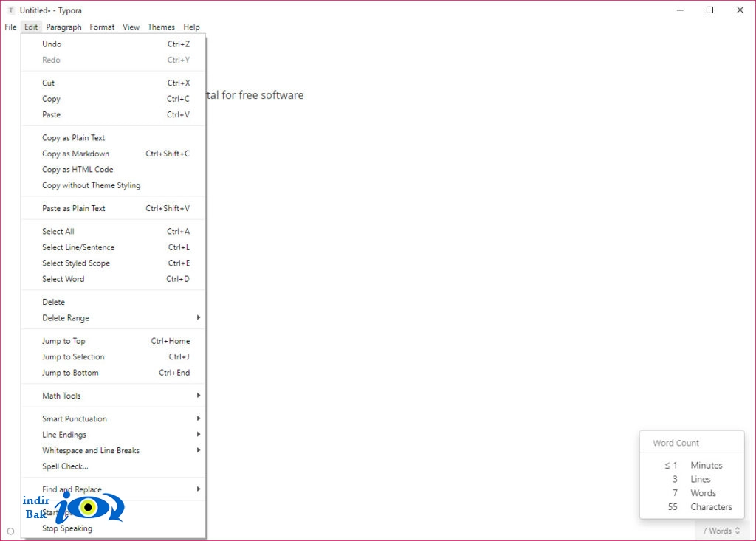Choose Copy as Markdown

coord(114,154)
